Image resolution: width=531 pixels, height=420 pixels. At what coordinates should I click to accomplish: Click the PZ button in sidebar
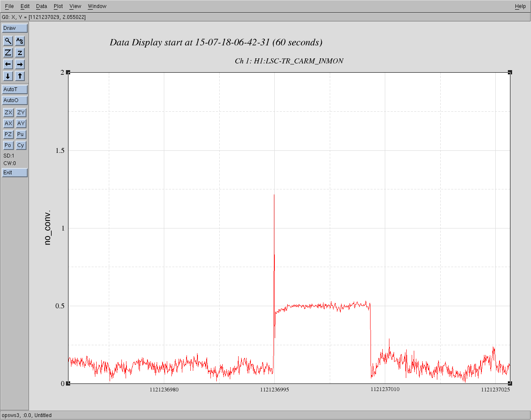[x=8, y=134]
